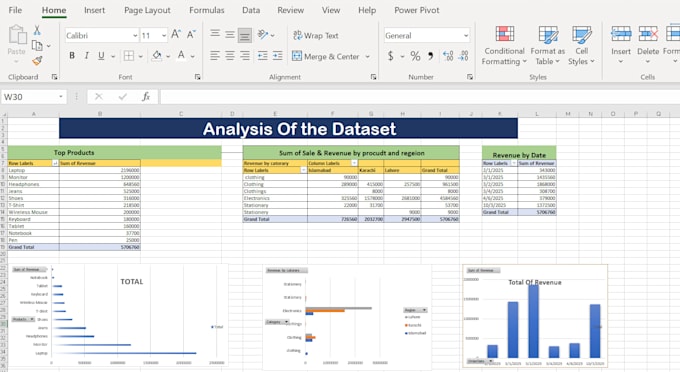The image size is (680, 372).
Task: Open Font settings dialog launcher
Action: tap(198, 77)
